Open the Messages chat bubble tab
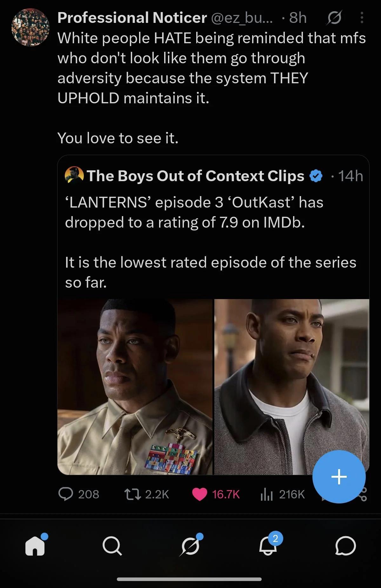 (x=345, y=546)
